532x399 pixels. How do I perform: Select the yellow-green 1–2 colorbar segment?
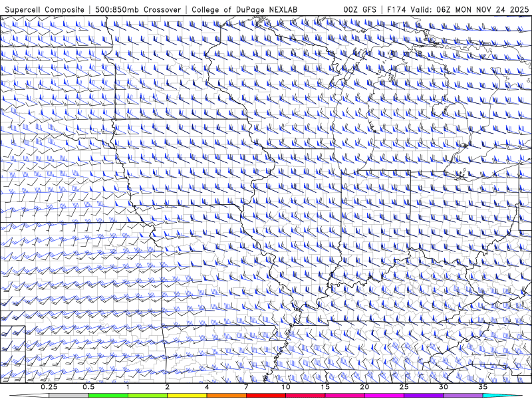pyautogui.click(x=148, y=396)
